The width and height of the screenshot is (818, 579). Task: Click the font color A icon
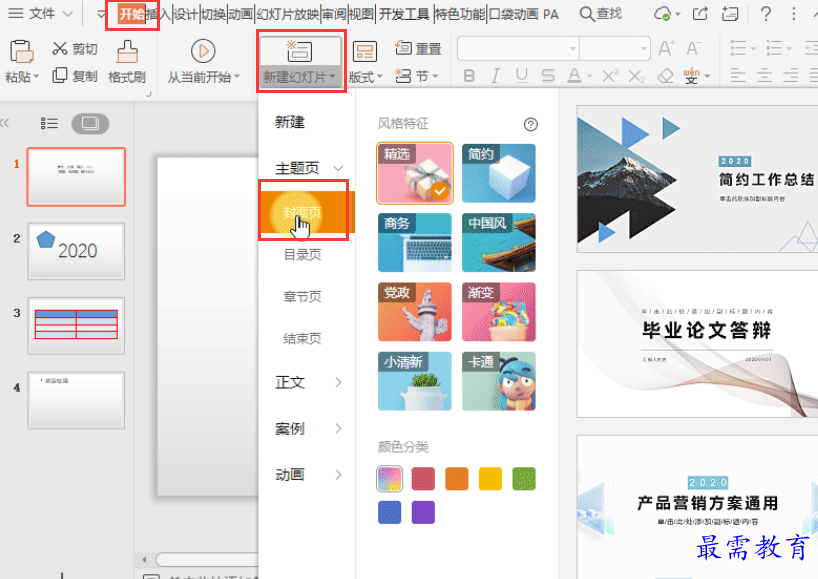pos(574,76)
